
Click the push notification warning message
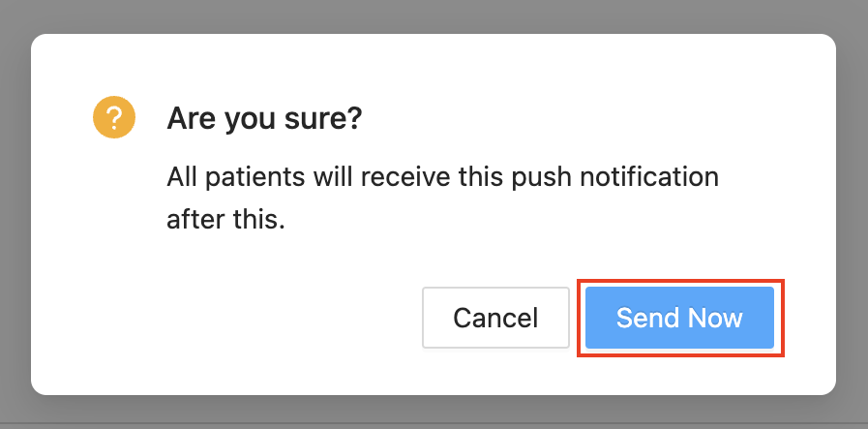click(x=442, y=199)
